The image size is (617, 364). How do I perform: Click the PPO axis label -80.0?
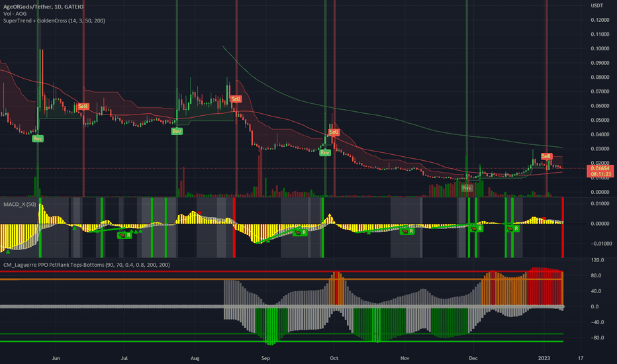click(x=596, y=338)
